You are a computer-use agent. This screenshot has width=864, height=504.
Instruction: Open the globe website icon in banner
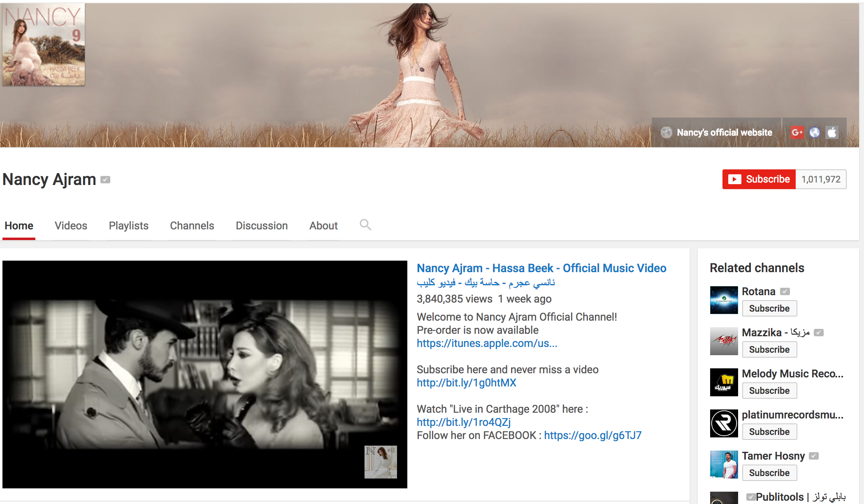(815, 132)
